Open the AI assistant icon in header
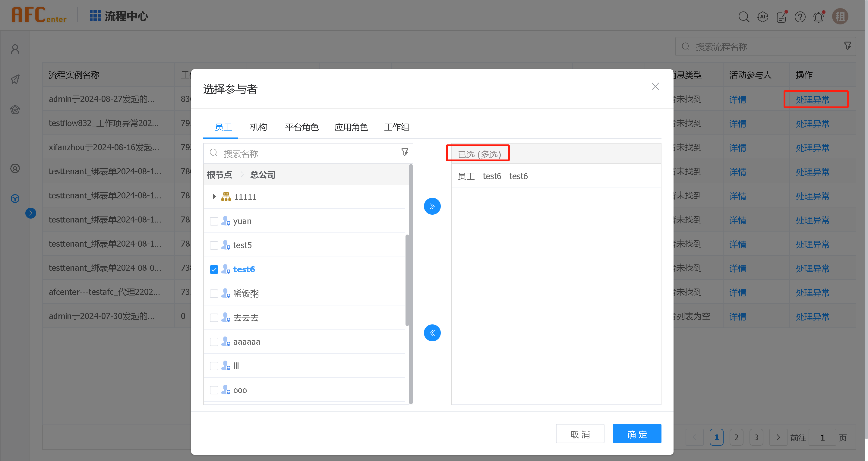868x461 pixels. pos(762,17)
